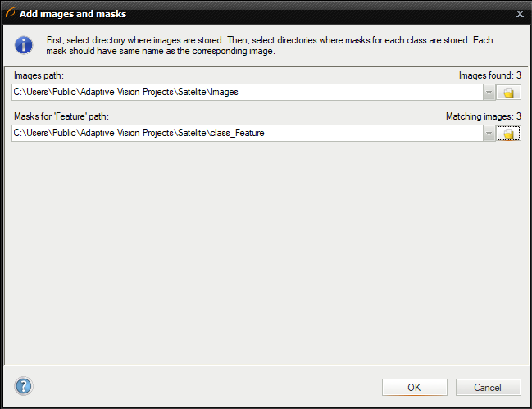Click inside the Images path text field
Image resolution: width=532 pixels, height=409 pixels.
coord(246,93)
